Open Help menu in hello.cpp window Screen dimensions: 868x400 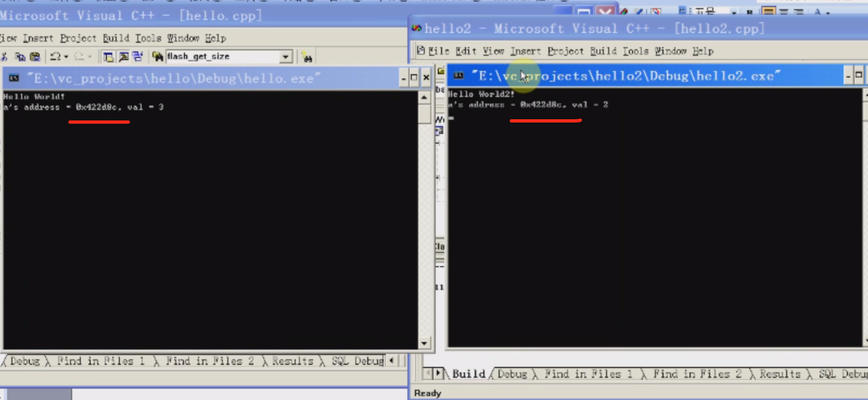pos(215,38)
